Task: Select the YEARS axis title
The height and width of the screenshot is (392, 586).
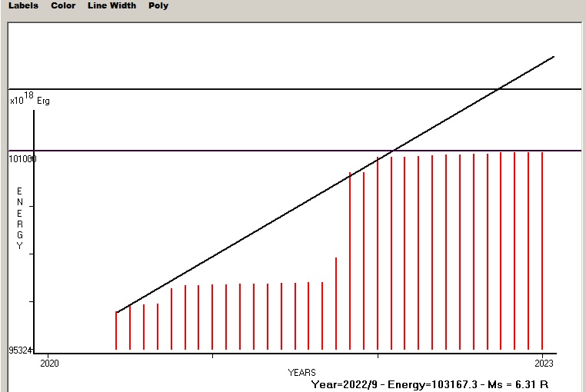Action: point(301,373)
